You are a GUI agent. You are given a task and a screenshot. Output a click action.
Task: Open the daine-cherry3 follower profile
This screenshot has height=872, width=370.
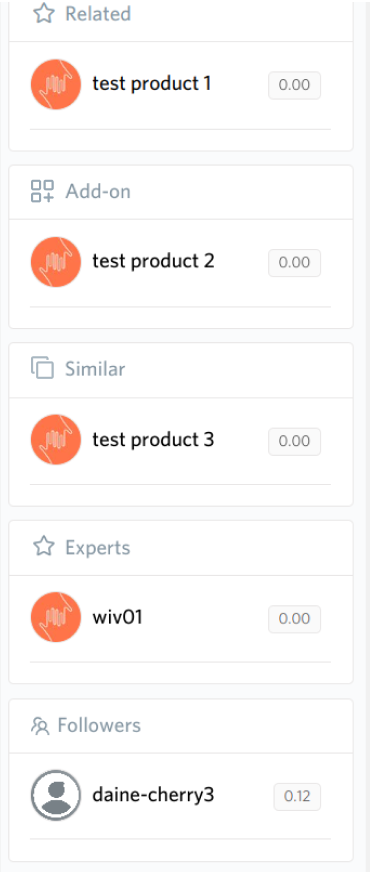153,795
